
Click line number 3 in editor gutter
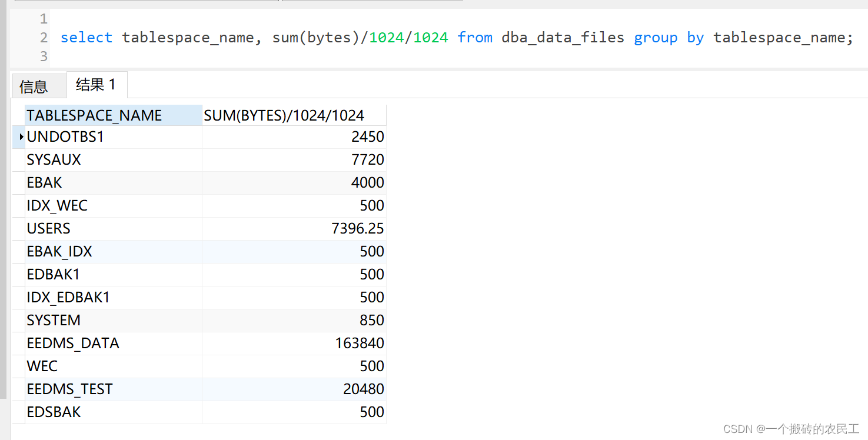click(x=43, y=56)
